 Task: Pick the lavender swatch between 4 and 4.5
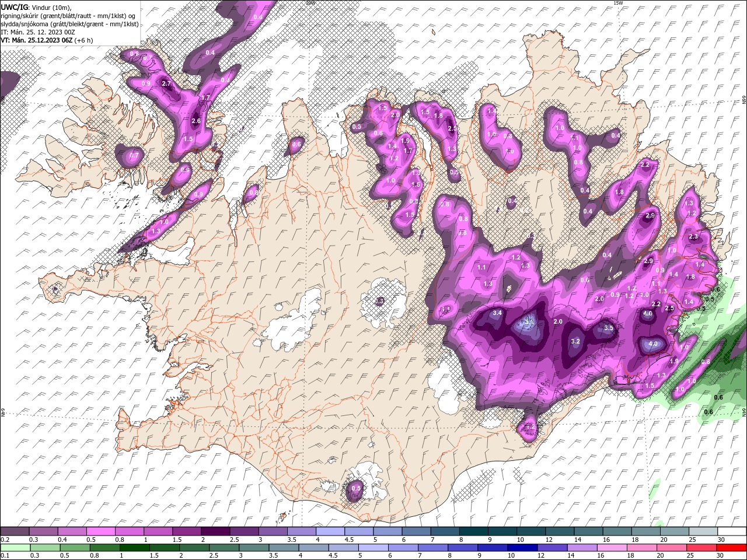[330, 531]
